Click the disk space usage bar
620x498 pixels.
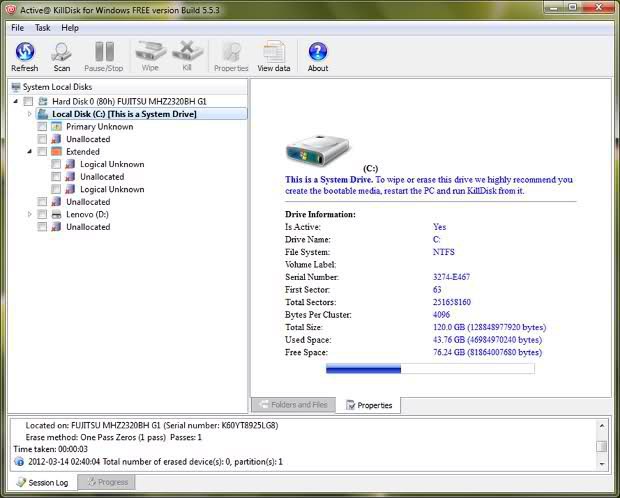[x=430, y=368]
